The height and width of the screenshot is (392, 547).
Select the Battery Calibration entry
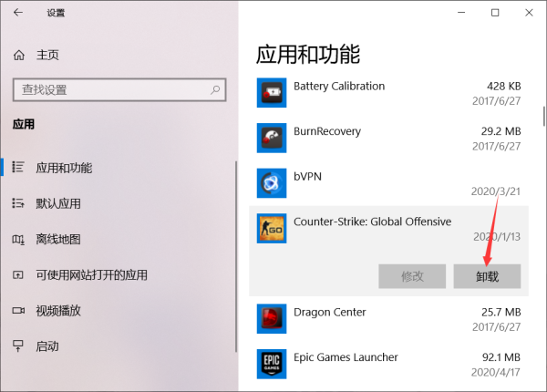click(388, 93)
